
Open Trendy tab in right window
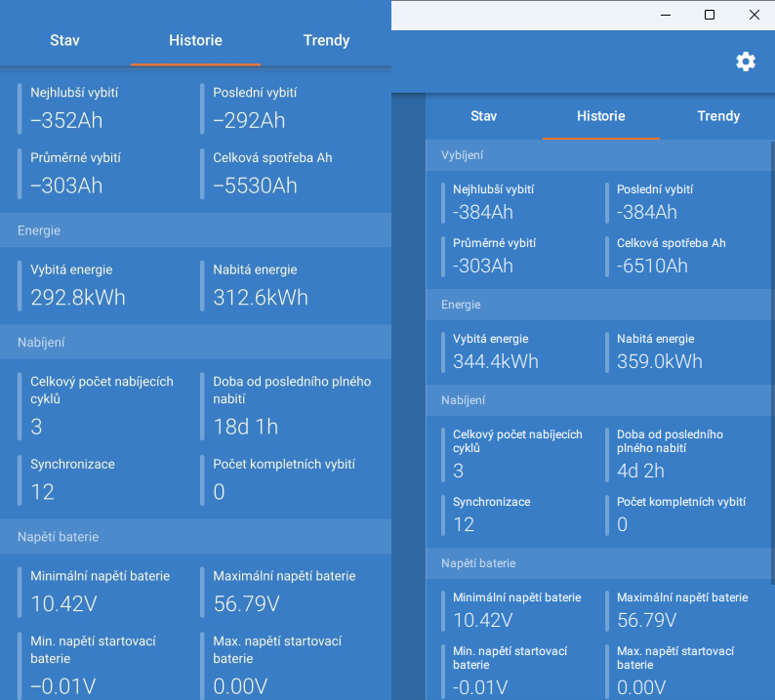click(718, 116)
